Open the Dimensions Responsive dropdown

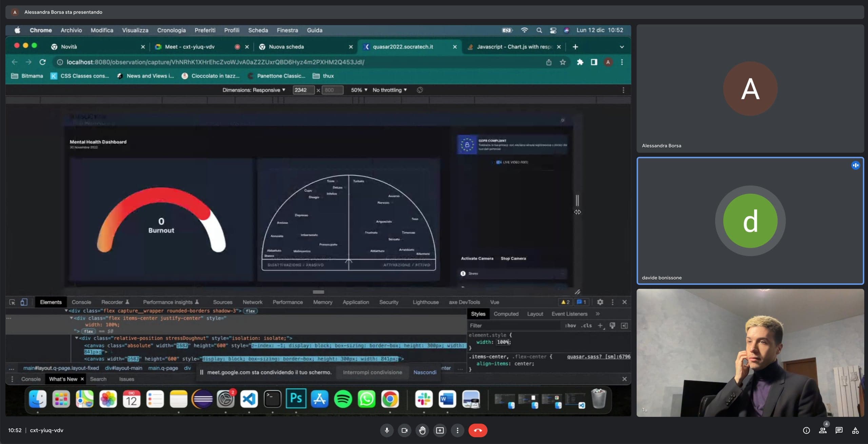click(254, 90)
